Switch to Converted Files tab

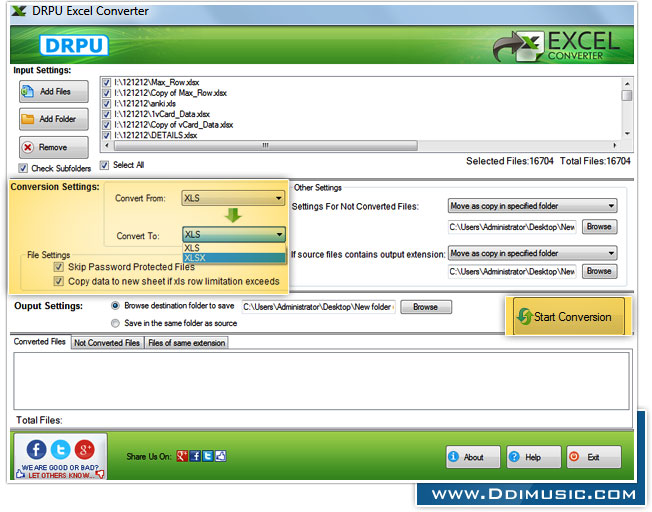40,341
